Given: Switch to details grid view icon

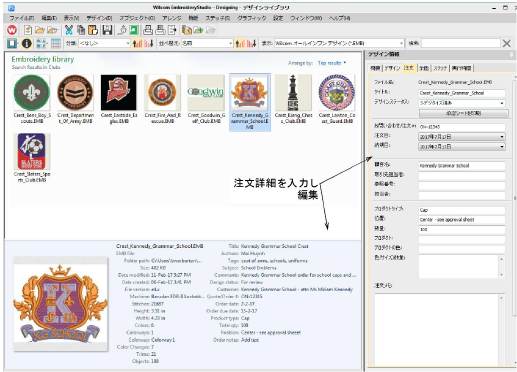Looking at the screenshot, I should (x=56, y=43).
